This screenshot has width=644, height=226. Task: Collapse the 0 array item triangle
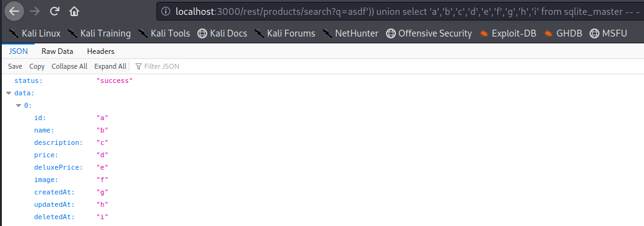[x=19, y=106]
